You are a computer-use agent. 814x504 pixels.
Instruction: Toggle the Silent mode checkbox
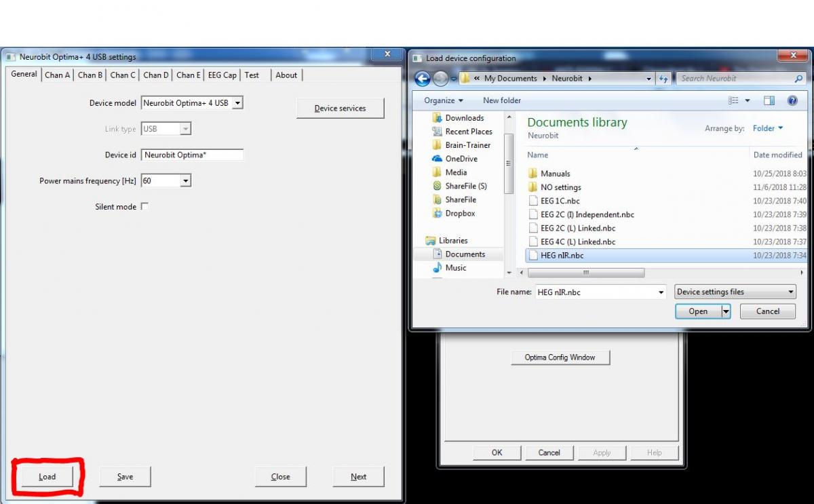[x=144, y=206]
